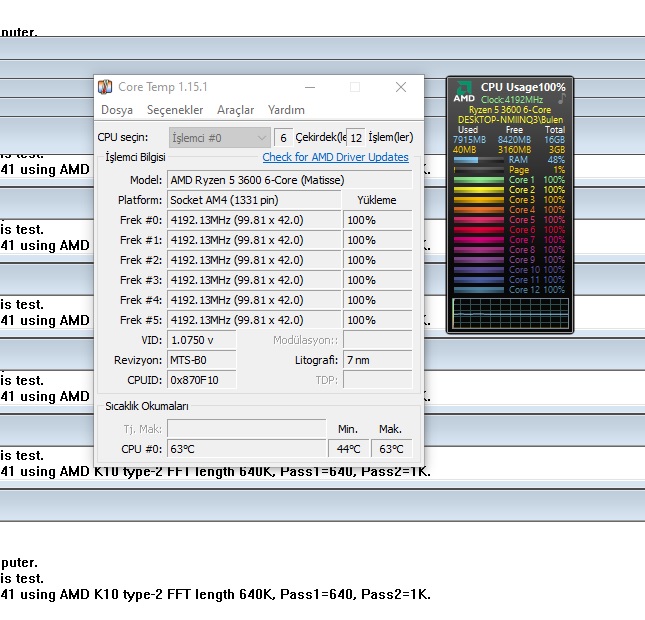645x620 pixels.
Task: Click free memory value 8420MB in gadget
Action: click(514, 139)
